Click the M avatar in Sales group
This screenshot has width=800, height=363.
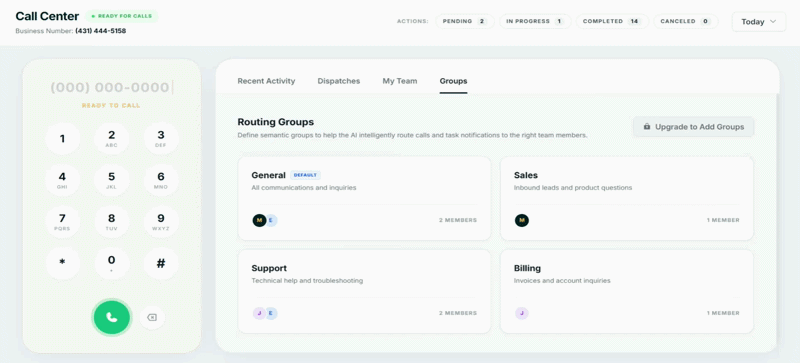point(521,220)
